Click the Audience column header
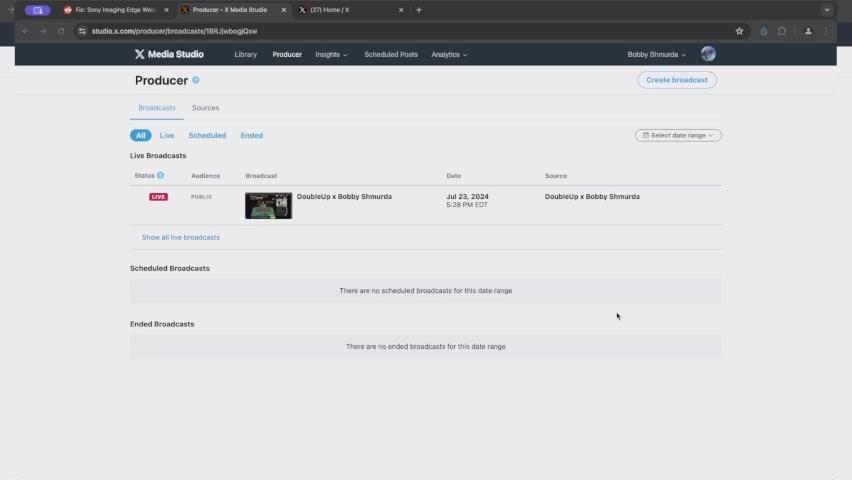The height and width of the screenshot is (480, 852). pyautogui.click(x=205, y=176)
